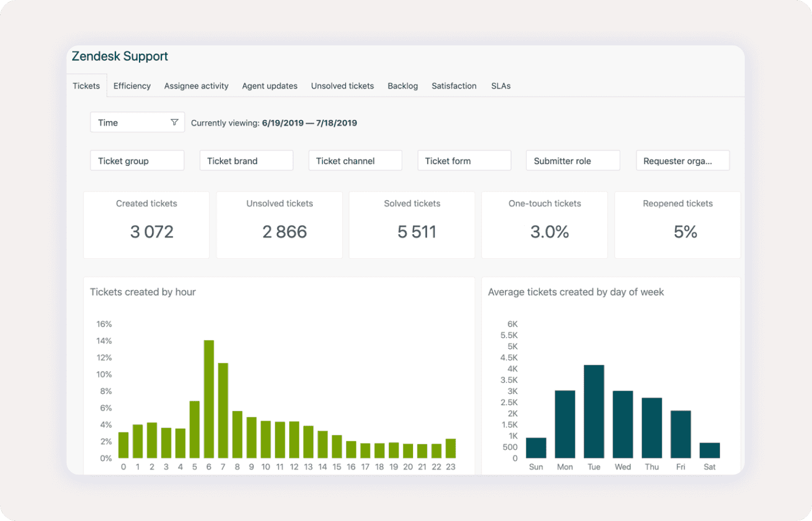The width and height of the screenshot is (812, 521).
Task: Click the Created tickets 3 072 card
Action: (x=146, y=225)
